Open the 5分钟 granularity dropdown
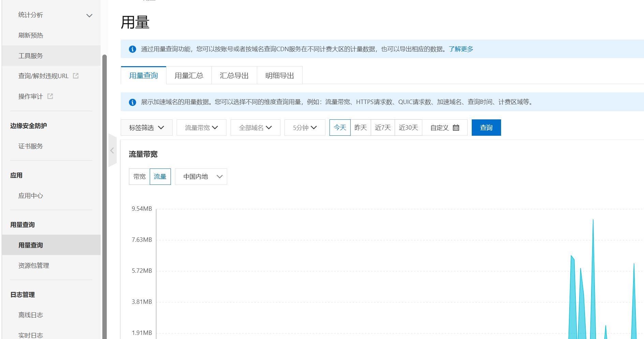Image resolution: width=644 pixels, height=339 pixels. [x=305, y=128]
